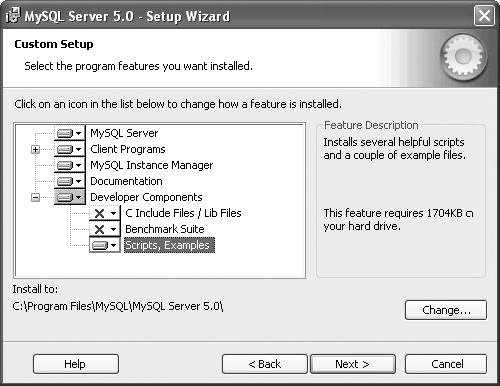This screenshot has height=386, width=500.
Task: Open Help for the setup wizard
Action: pyautogui.click(x=76, y=364)
